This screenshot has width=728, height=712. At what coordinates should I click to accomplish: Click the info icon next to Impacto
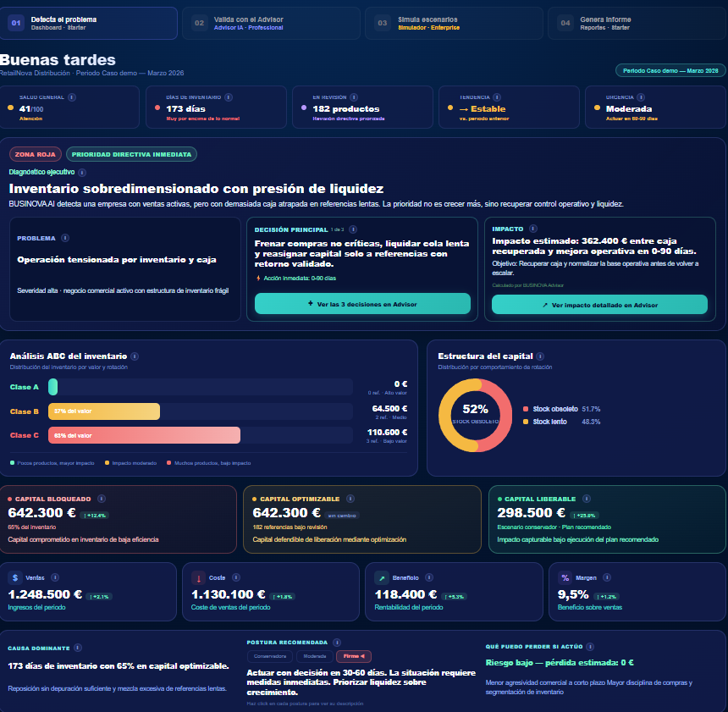[532, 228]
